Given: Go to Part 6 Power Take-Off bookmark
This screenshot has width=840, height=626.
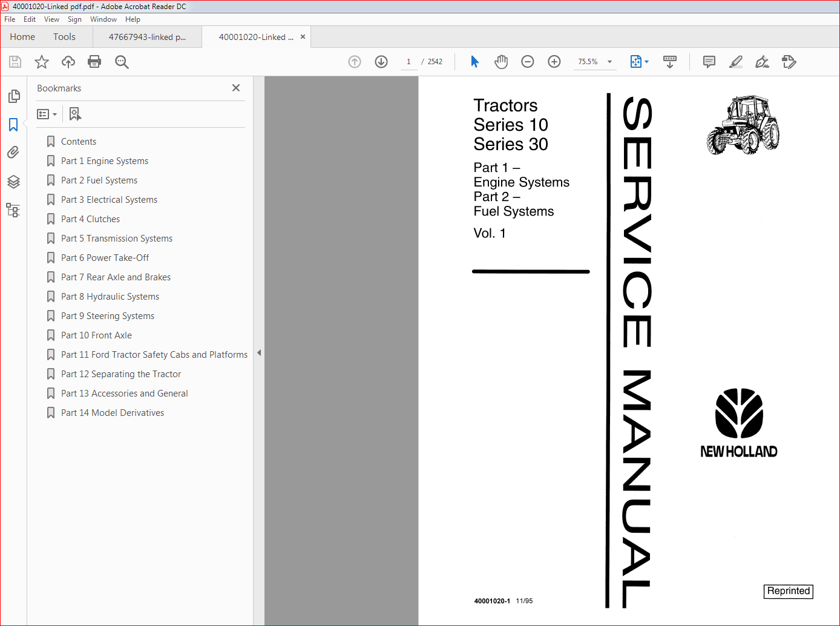Looking at the screenshot, I should (x=105, y=258).
